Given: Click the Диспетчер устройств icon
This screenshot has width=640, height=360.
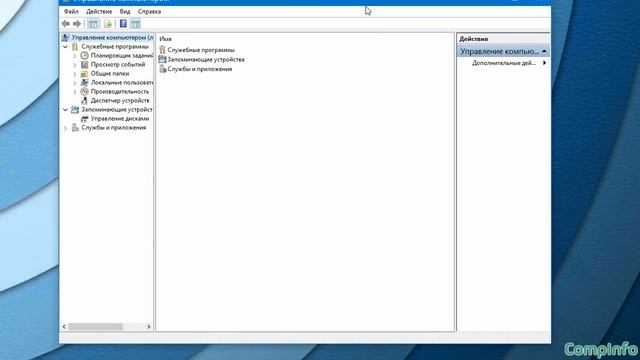Looking at the screenshot, I should 84,100.
